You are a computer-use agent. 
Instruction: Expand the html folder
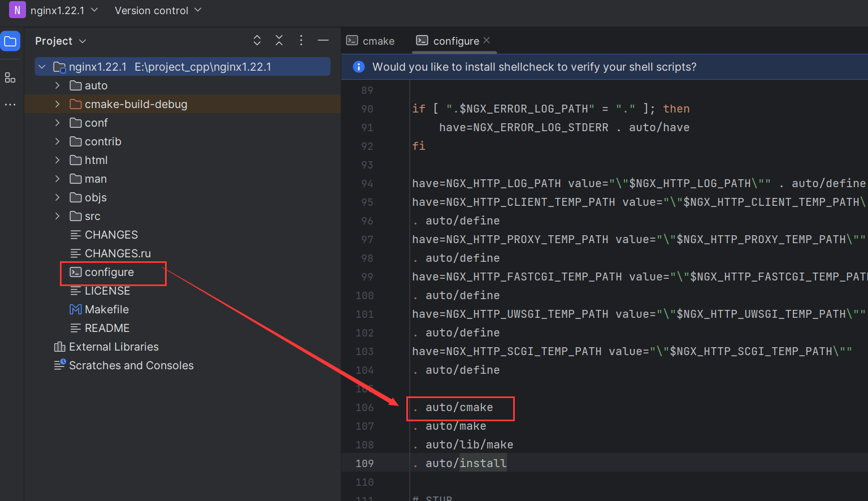57,160
